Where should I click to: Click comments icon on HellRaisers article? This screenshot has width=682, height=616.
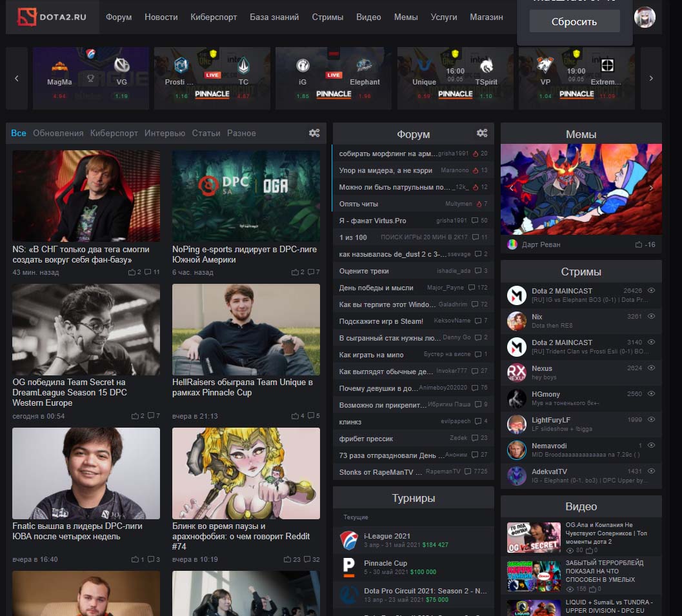pos(311,416)
